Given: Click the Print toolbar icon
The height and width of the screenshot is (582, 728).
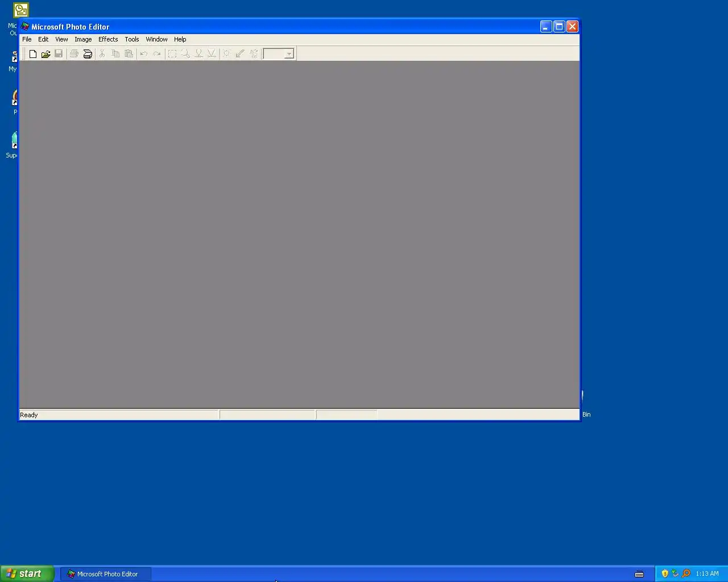Looking at the screenshot, I should click(x=74, y=54).
